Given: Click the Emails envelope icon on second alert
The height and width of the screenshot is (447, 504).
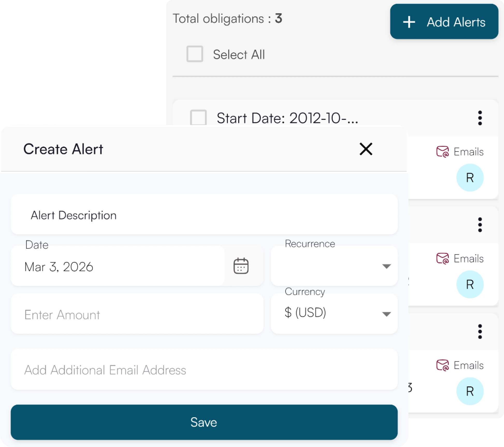Looking at the screenshot, I should tap(443, 259).
